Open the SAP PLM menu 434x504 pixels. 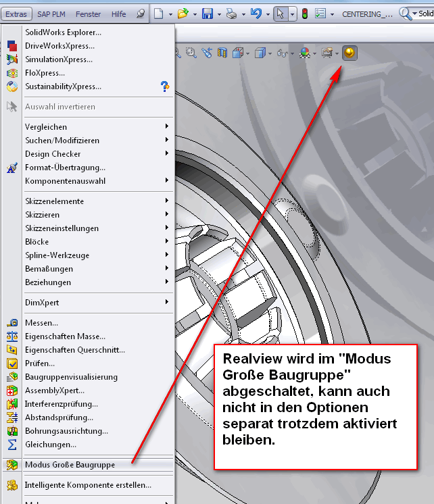(x=51, y=14)
